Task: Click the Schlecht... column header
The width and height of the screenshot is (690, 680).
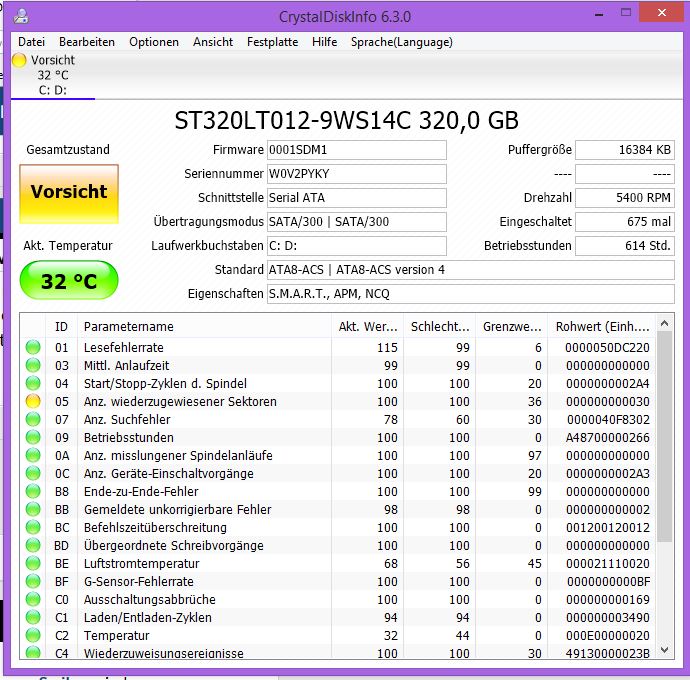Action: 440,327
